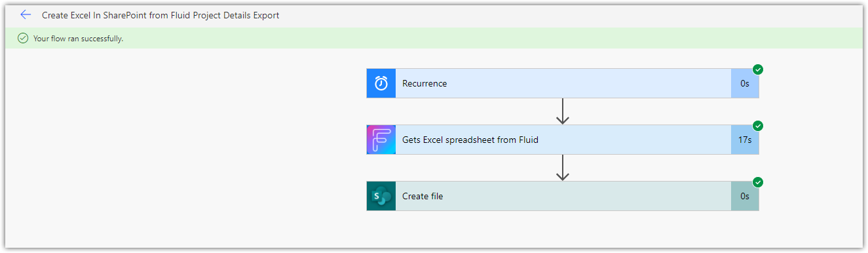Viewport: 868px width, 253px height.
Task: Click the 'Your flow ran successfully' message
Action: click(79, 39)
